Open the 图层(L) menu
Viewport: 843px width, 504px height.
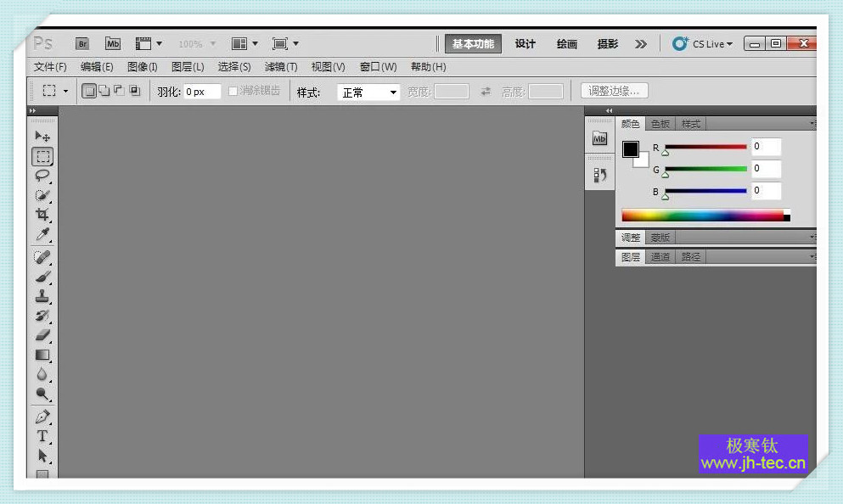pos(188,67)
